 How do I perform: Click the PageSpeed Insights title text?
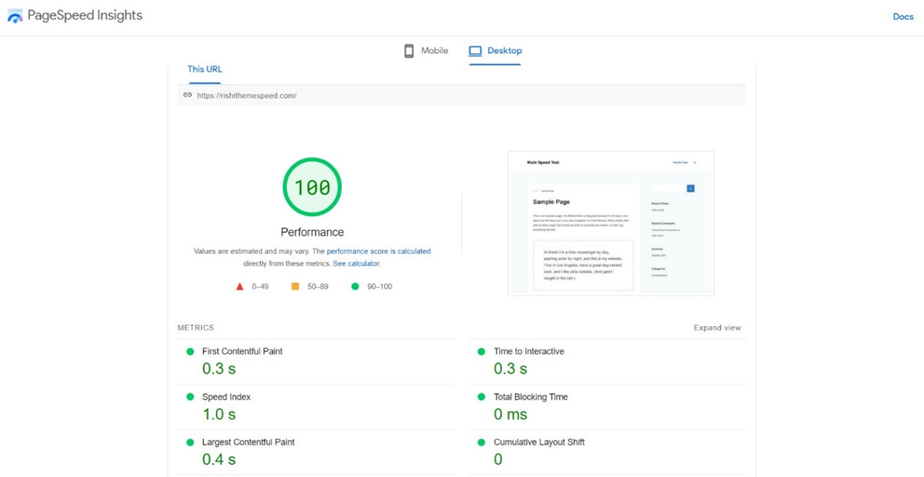[85, 16]
